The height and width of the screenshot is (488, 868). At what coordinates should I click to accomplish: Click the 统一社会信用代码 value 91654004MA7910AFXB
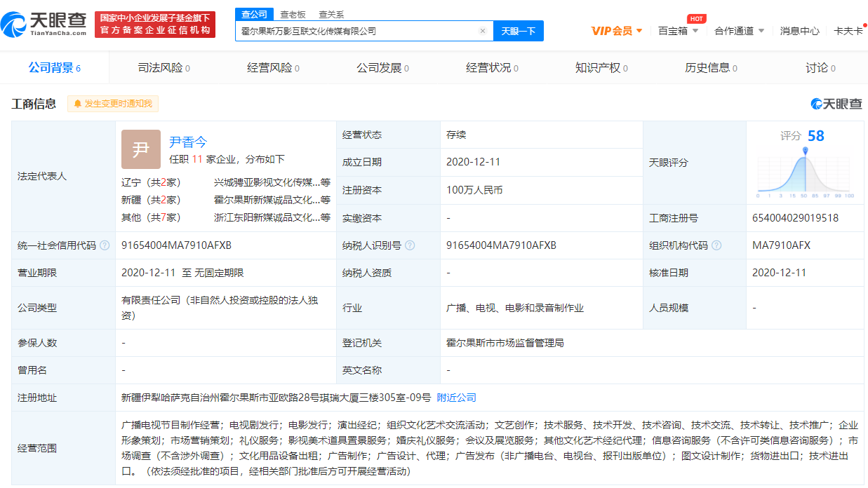pos(176,245)
